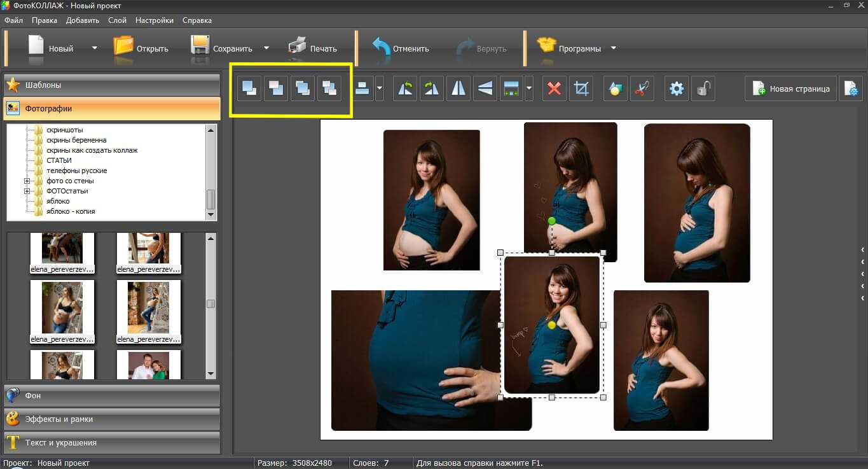Screen dimensions: 868x469
Task: Select the 'яблоко - копия' folder
Action: point(71,211)
